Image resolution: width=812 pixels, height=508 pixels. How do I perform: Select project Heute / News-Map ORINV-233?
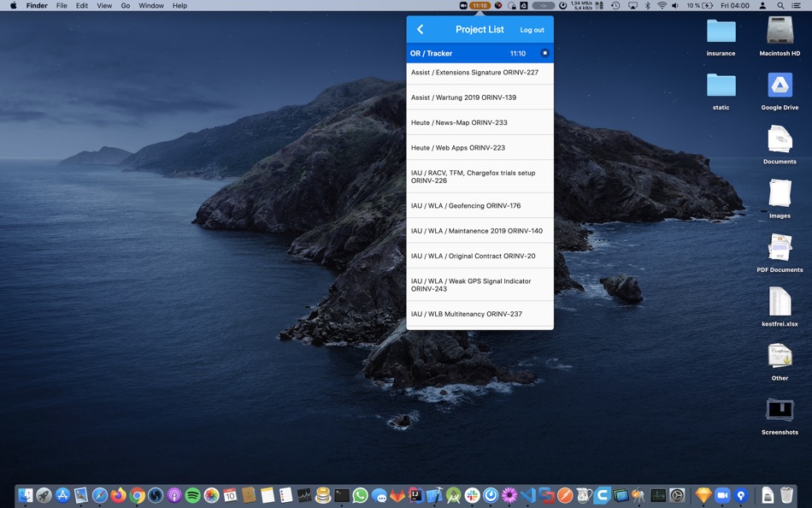coord(480,123)
